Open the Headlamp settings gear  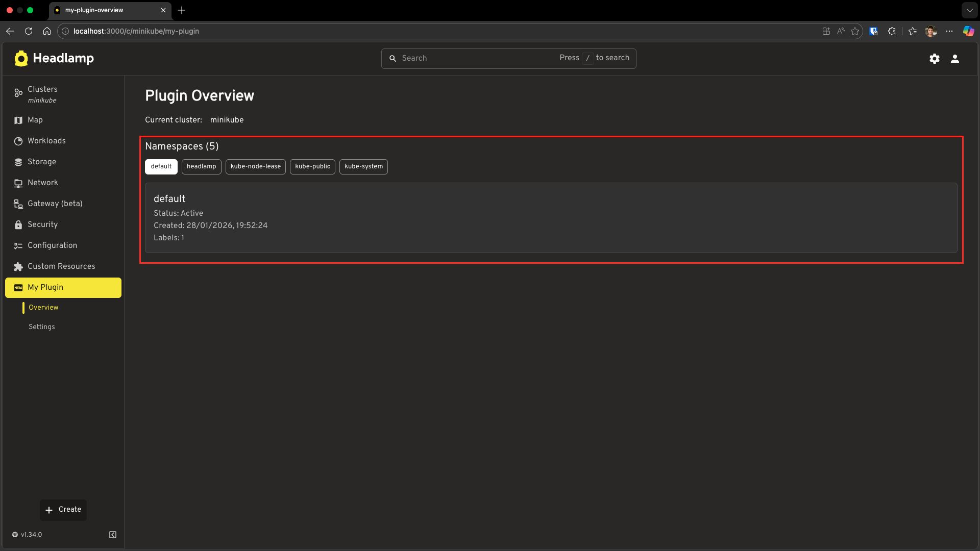click(x=934, y=58)
